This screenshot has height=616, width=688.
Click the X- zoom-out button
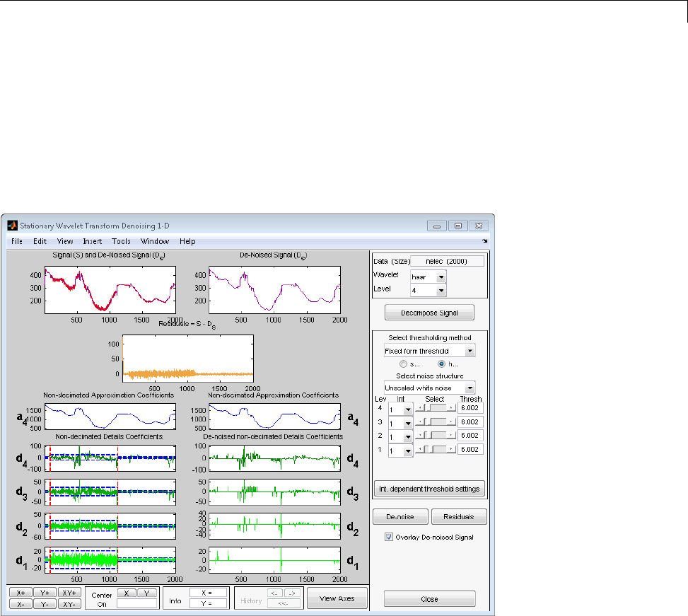point(21,604)
